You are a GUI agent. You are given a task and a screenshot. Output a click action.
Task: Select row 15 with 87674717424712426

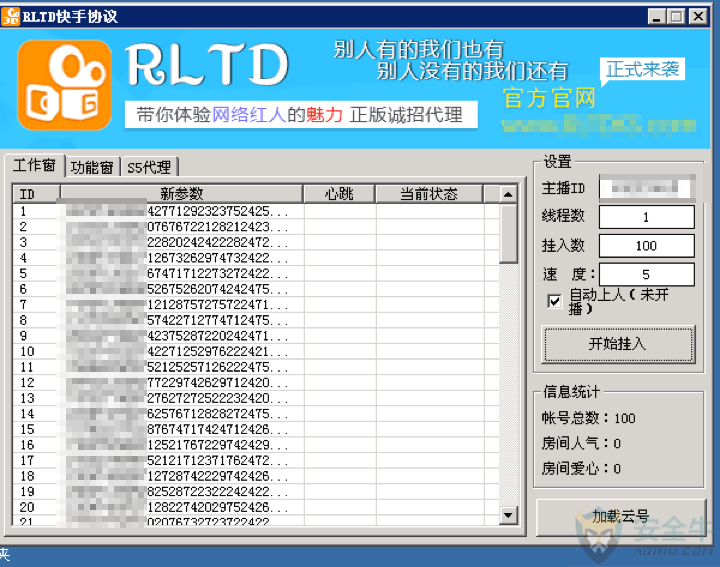(256, 430)
